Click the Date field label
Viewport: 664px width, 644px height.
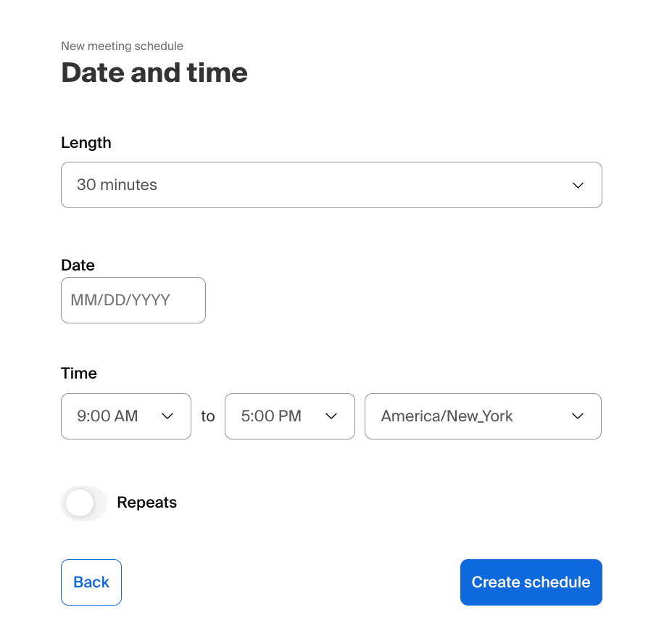(x=78, y=265)
